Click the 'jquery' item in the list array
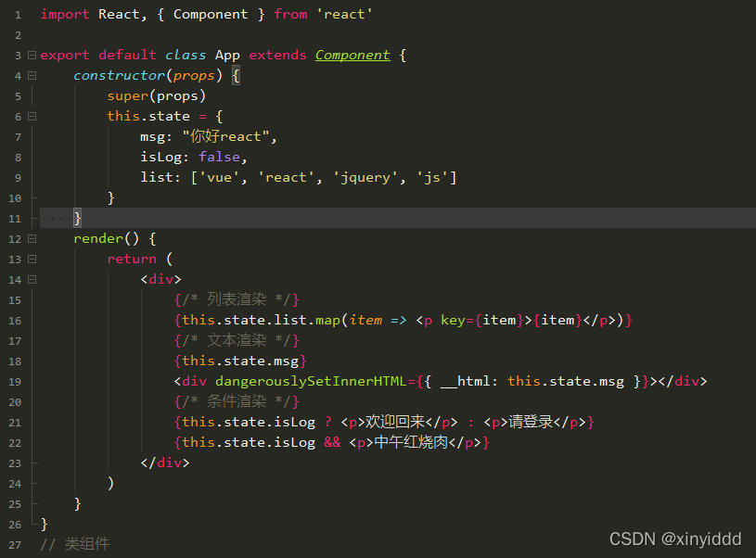756x558 pixels. coord(365,177)
